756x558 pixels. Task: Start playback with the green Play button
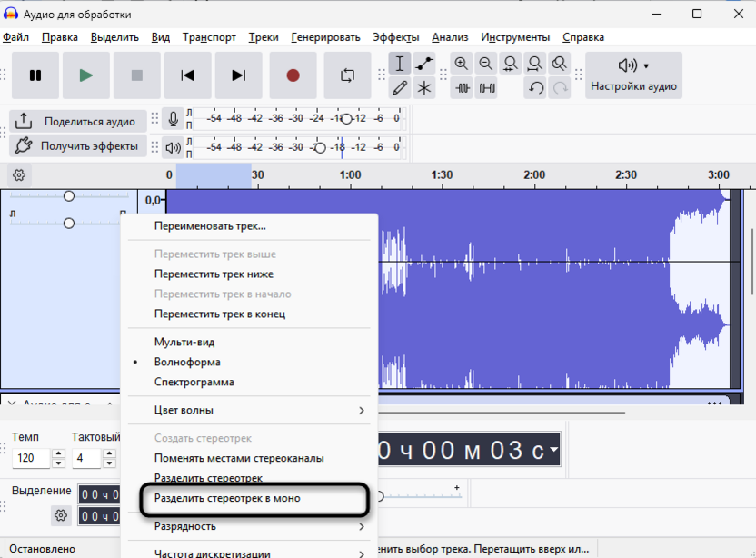point(85,75)
